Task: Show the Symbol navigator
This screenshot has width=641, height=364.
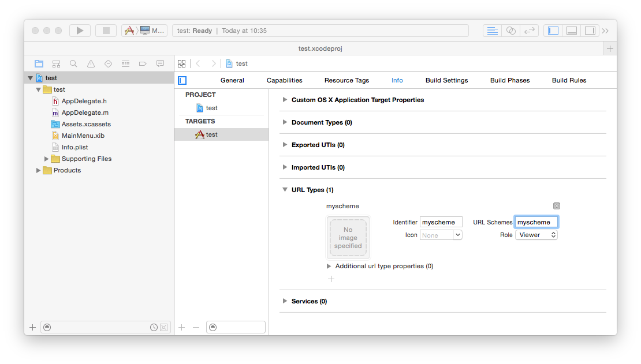Action: tap(57, 63)
